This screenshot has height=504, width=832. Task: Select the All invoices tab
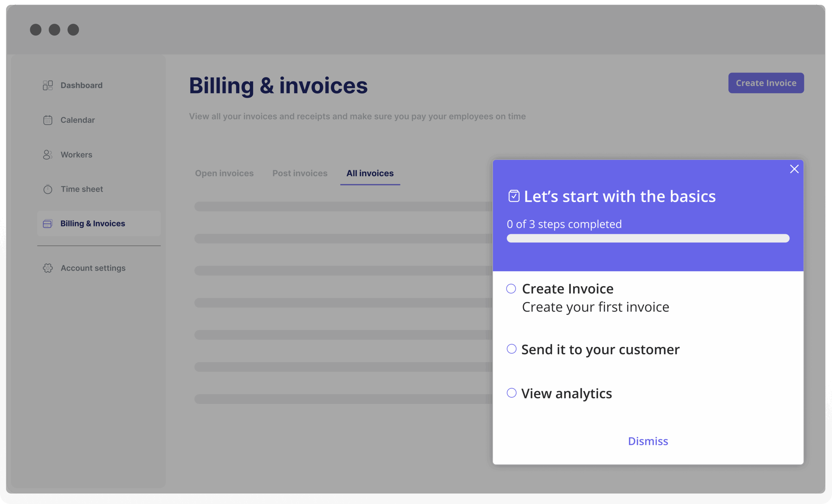coord(370,173)
